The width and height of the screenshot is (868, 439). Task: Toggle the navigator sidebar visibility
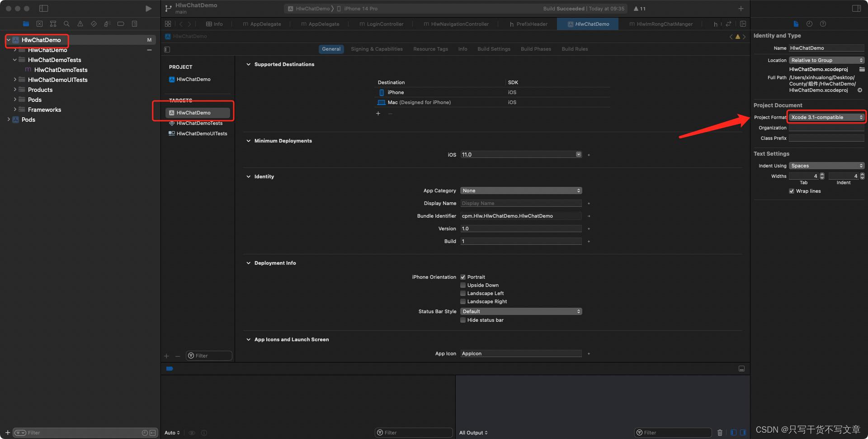[44, 9]
